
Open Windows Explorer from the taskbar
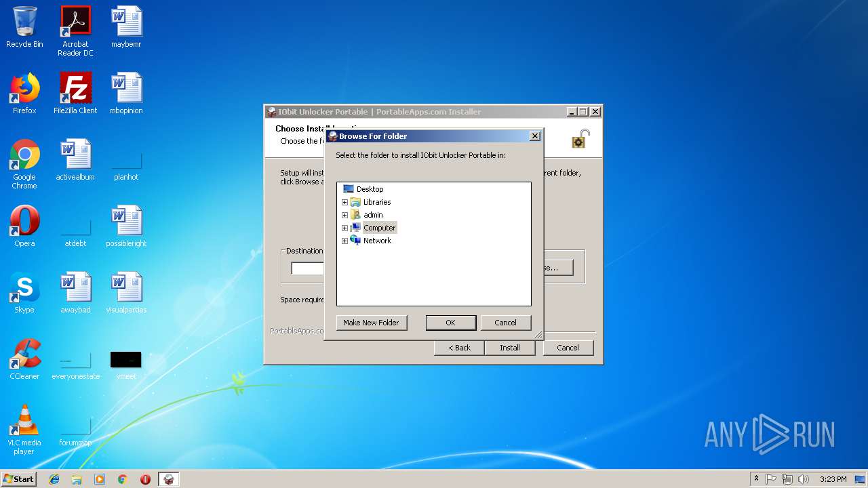point(77,479)
